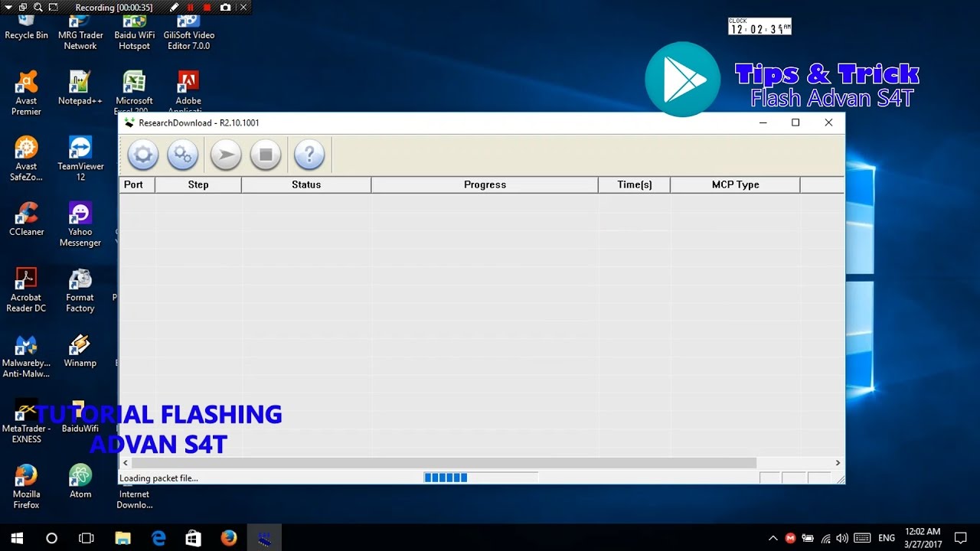
Task: Select the Avast Premier desktop icon
Action: (26, 93)
